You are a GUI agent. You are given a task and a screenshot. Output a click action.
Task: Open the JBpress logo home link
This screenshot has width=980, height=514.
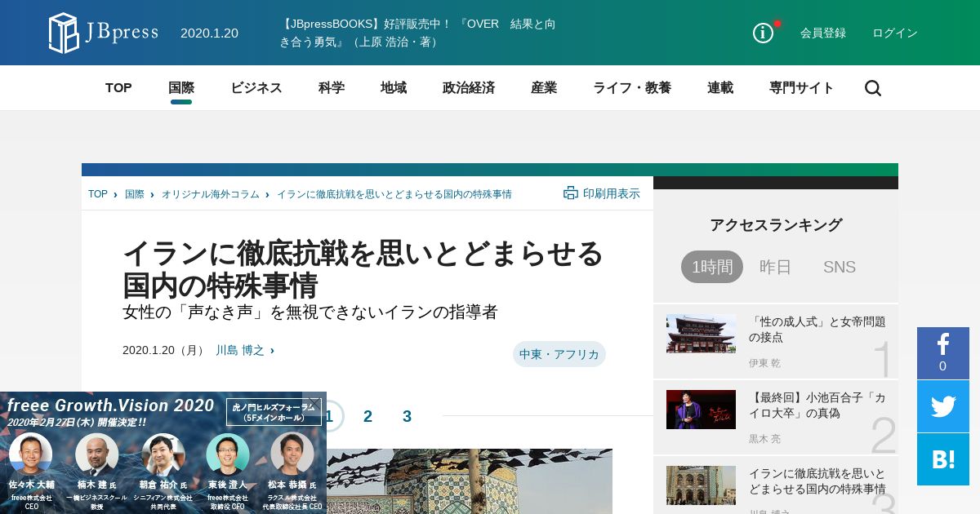tap(103, 33)
